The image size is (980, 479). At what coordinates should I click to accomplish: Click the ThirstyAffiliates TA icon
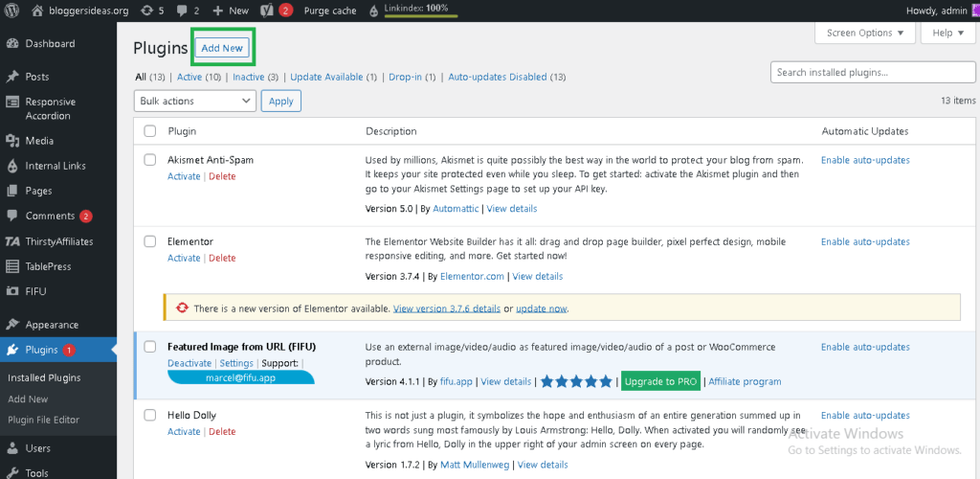(x=11, y=241)
